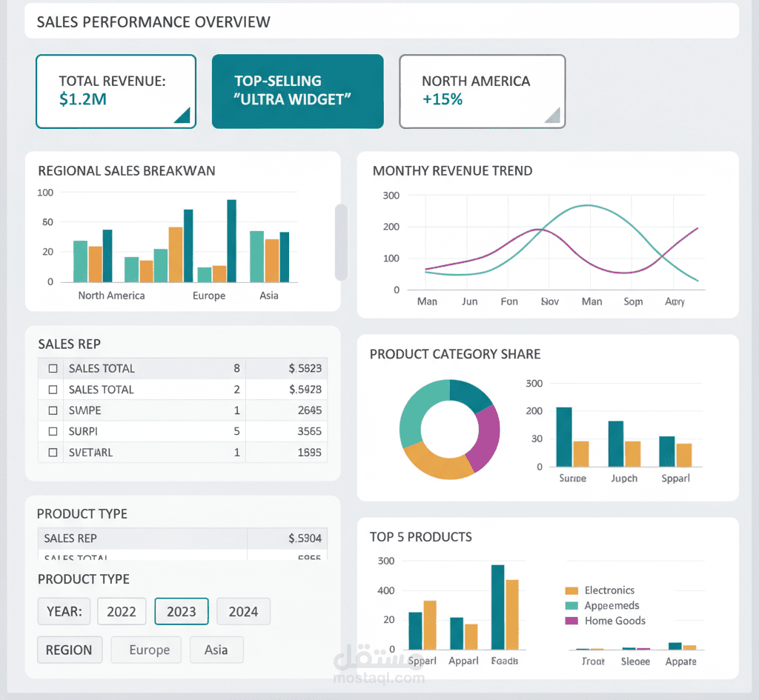
Task: Check the SURPI row checkbox
Action: pos(52,431)
